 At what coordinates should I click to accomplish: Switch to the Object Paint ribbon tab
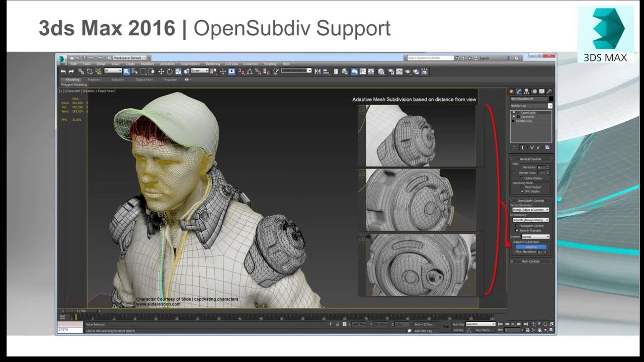coord(144,79)
